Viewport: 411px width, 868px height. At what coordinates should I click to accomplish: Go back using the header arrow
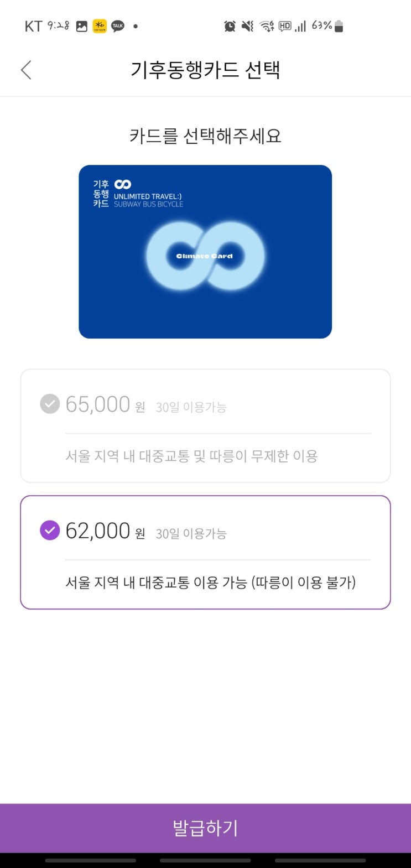26,70
